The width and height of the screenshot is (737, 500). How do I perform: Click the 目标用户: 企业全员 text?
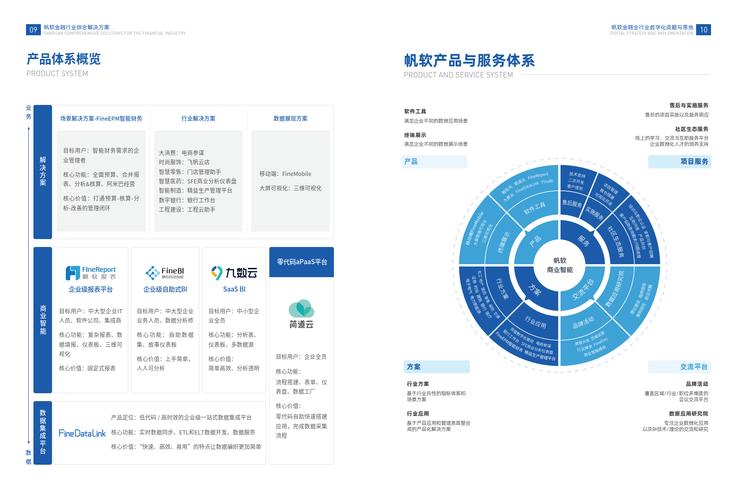pos(301,357)
